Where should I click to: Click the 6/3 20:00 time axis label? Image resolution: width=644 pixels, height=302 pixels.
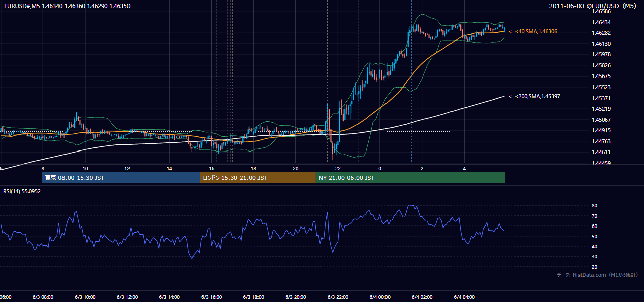295,297
